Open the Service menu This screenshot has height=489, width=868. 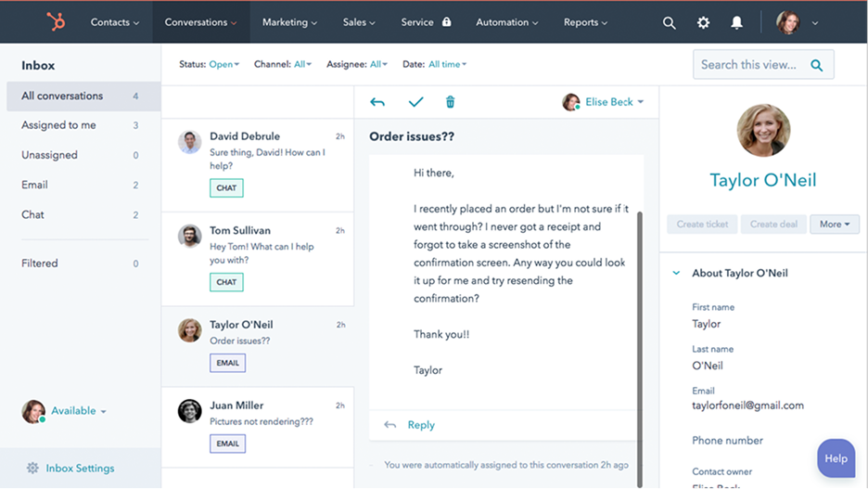[417, 22]
